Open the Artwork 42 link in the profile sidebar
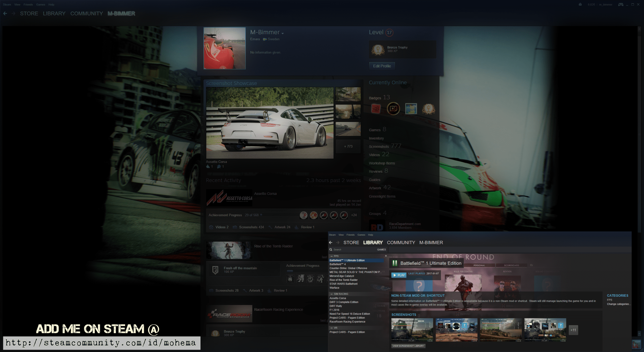The height and width of the screenshot is (352, 644). (380, 188)
